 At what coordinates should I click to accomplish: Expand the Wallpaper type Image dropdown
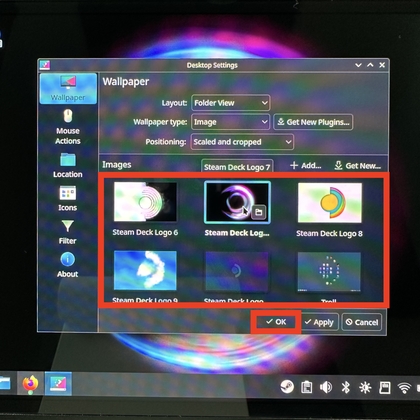[x=230, y=122]
